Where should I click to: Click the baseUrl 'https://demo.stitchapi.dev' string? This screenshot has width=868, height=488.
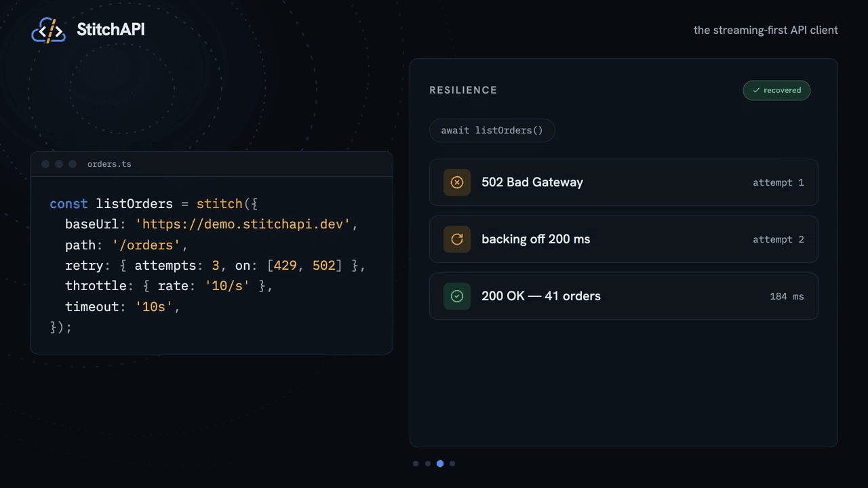(243, 224)
